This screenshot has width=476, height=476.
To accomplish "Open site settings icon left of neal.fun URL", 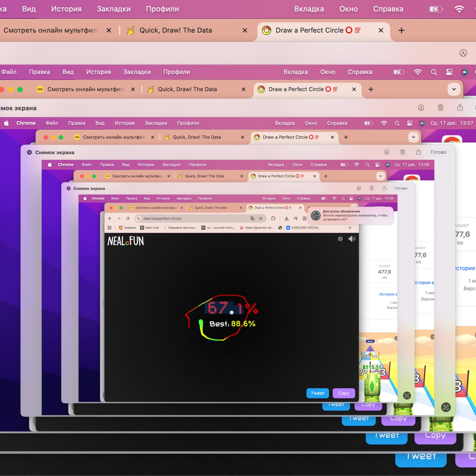I will coord(138,218).
